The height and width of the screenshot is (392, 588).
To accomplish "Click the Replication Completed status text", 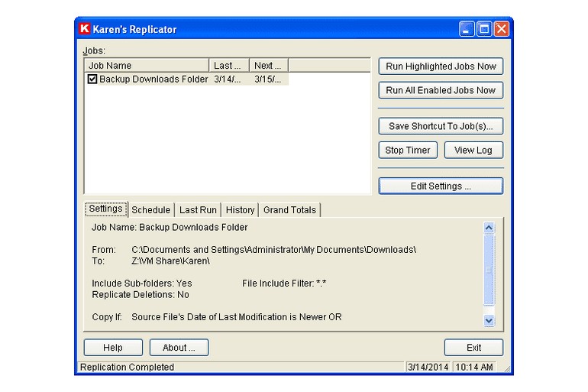I will tap(127, 367).
